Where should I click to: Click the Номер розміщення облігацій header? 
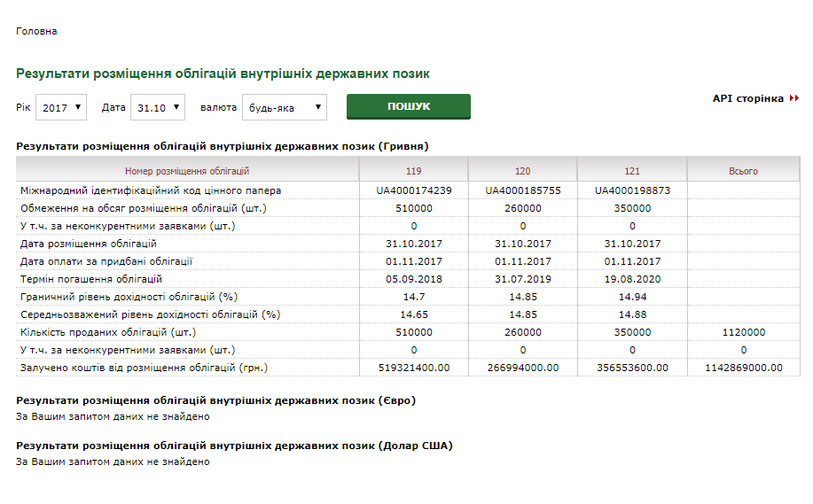[x=187, y=171]
